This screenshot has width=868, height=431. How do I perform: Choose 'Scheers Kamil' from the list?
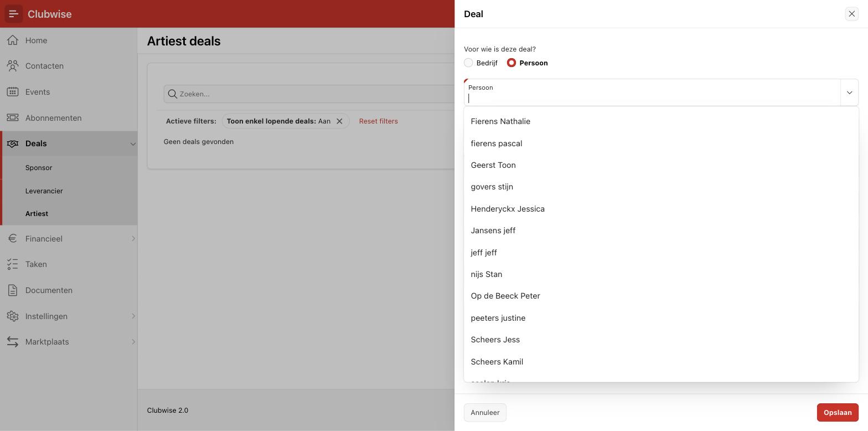(661, 362)
